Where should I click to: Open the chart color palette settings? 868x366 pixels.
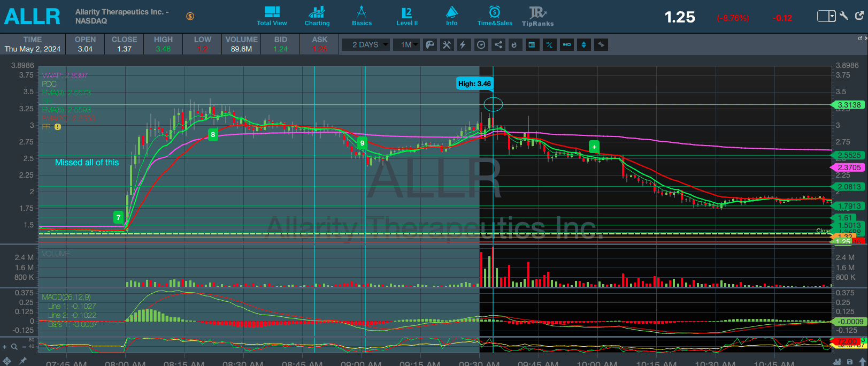[x=429, y=45]
